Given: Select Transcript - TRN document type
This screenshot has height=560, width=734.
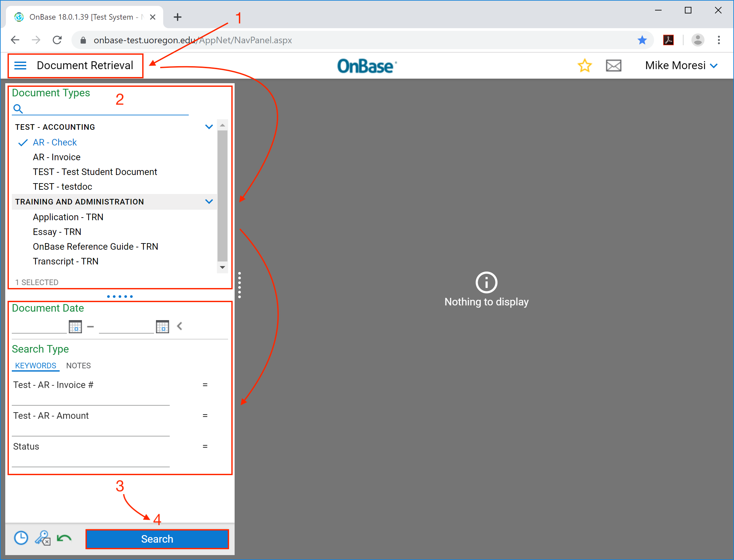Looking at the screenshot, I should point(65,261).
